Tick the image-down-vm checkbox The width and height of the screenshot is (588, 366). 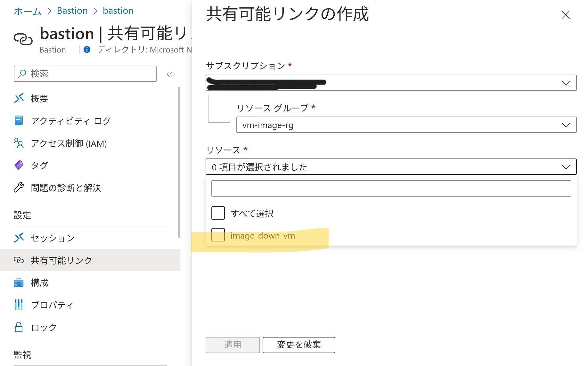[x=218, y=235]
